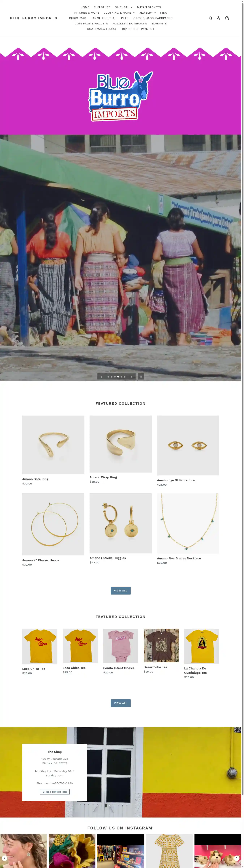Click View All under jewelry collection
Image resolution: width=244 pixels, height=868 pixels.
click(x=121, y=590)
